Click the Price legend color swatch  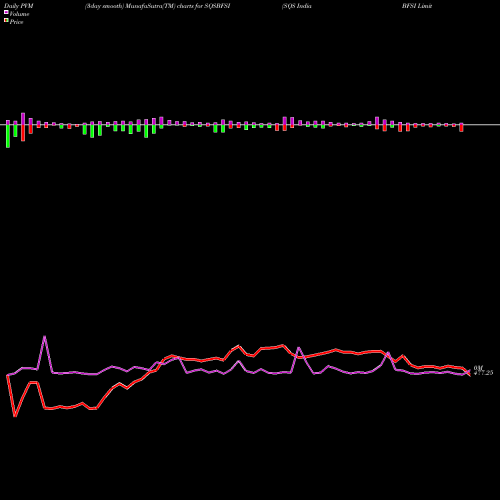(6, 21)
